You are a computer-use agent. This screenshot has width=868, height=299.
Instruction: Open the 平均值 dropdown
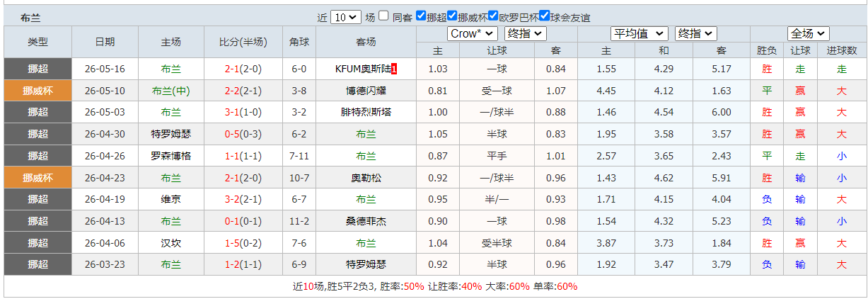[639, 33]
